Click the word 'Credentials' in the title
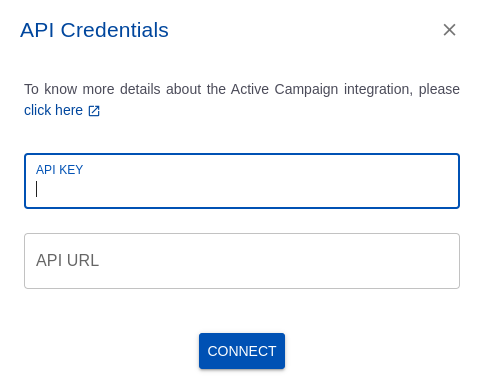This screenshot has width=484, height=391. pyautogui.click(x=115, y=30)
